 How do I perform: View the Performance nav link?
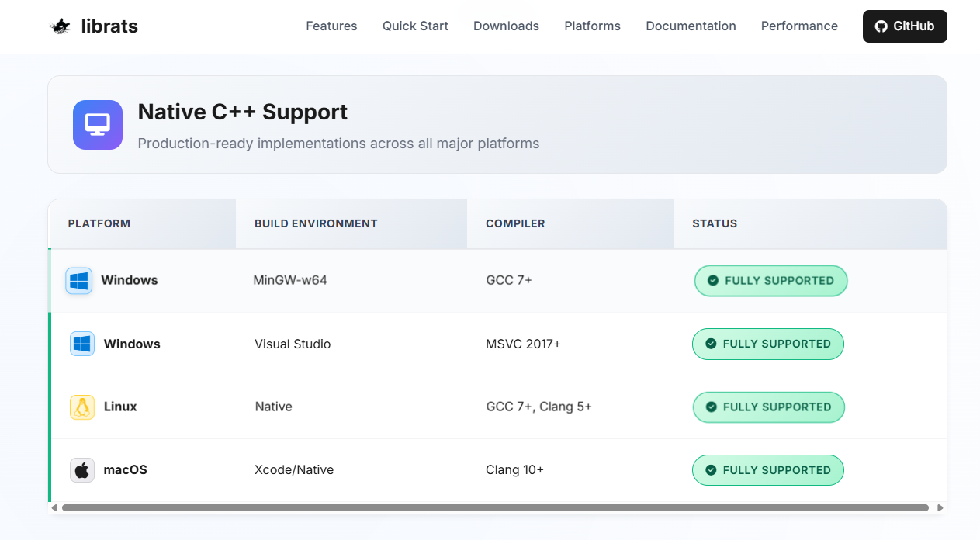[x=799, y=26]
